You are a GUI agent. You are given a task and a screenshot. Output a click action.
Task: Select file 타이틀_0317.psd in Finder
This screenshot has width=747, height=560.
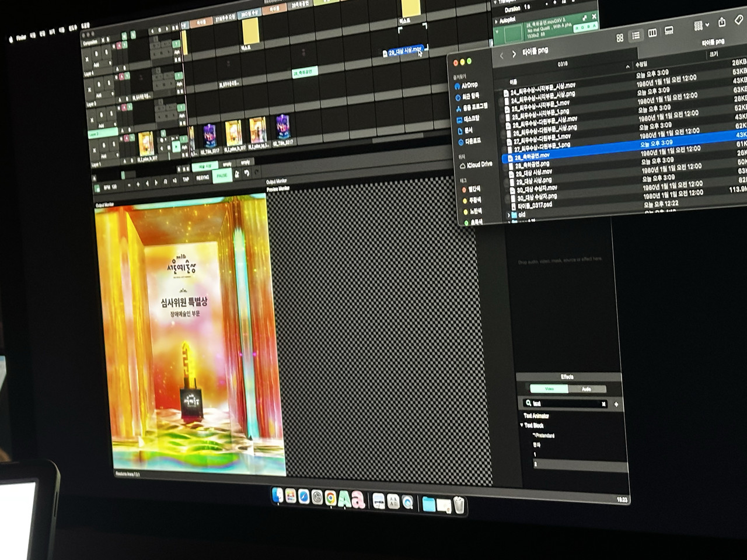pyautogui.click(x=534, y=206)
